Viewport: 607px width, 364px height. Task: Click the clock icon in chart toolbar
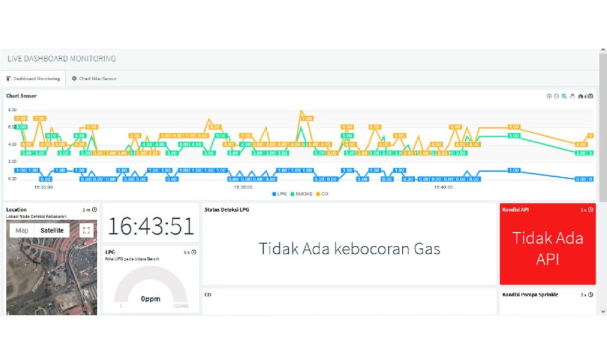click(x=591, y=96)
